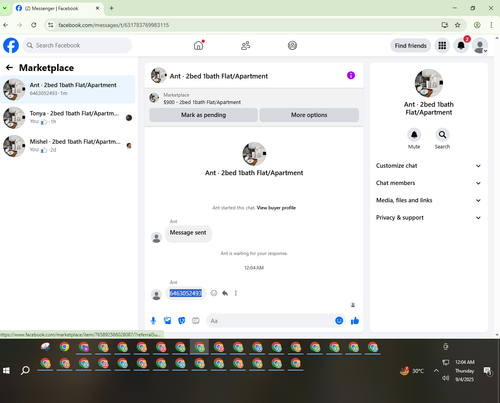Reload the page with the browser refresh button
The width and height of the screenshot is (500, 403).
click(x=34, y=25)
